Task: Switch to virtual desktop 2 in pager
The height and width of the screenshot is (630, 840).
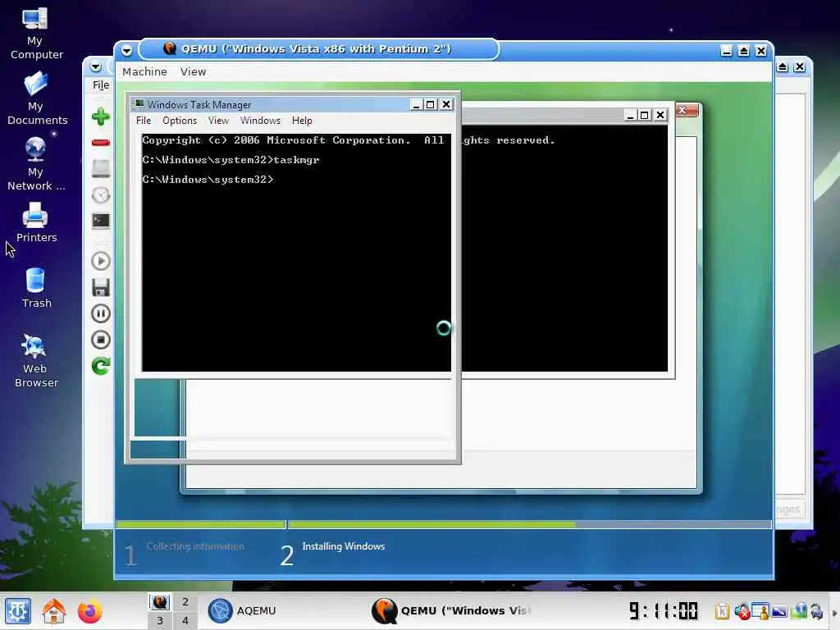Action: 185,602
